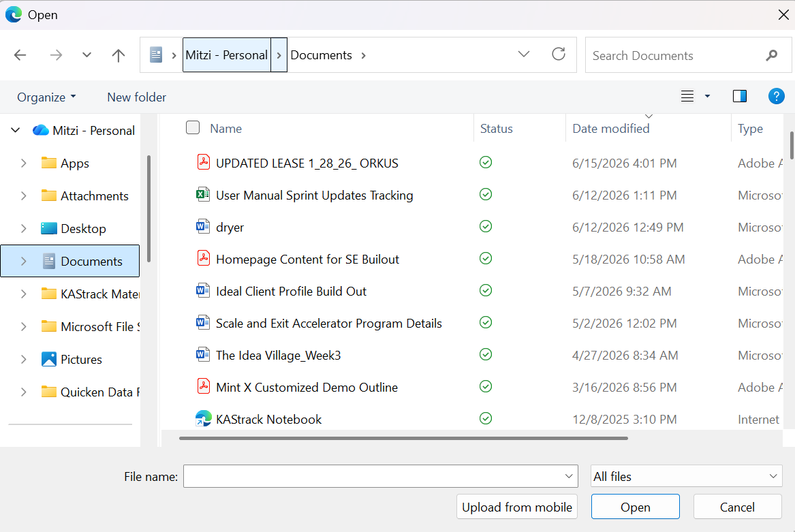Toggle the preview pane icon
Image resolution: width=795 pixels, height=532 pixels.
[740, 96]
